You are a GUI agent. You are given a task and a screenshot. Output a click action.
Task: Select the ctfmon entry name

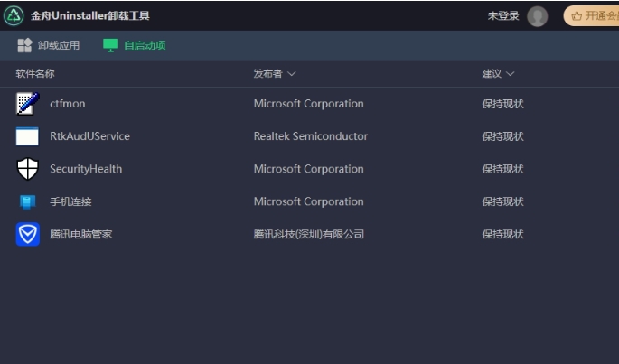(68, 104)
